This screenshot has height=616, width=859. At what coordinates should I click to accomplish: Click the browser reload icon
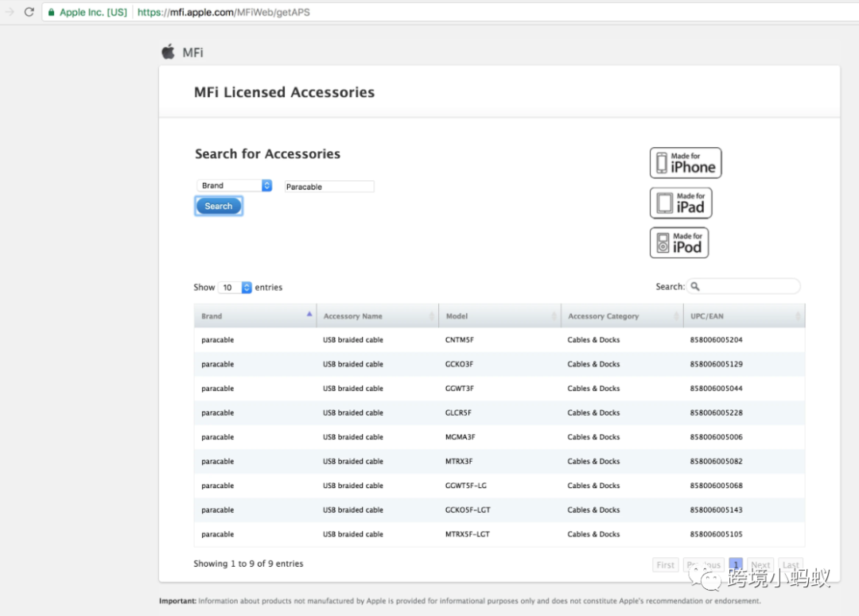point(29,11)
